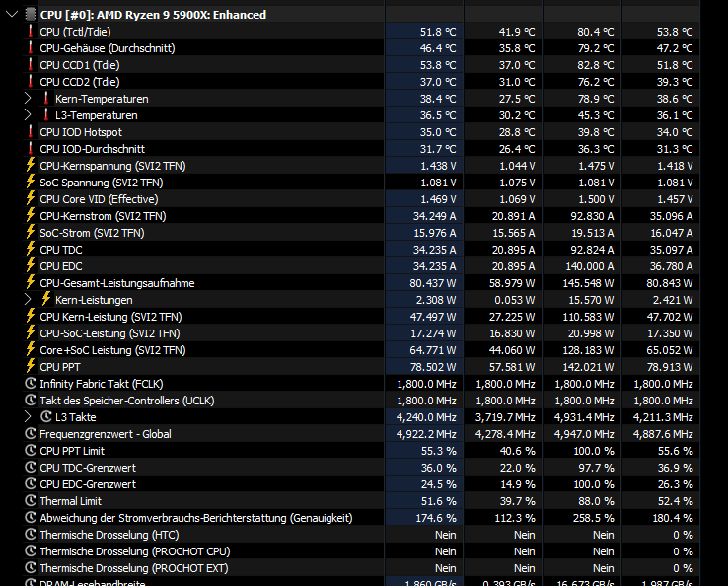
Task: Click the 4,947.0 MHz maximum frequency limit value
Action: click(584, 434)
